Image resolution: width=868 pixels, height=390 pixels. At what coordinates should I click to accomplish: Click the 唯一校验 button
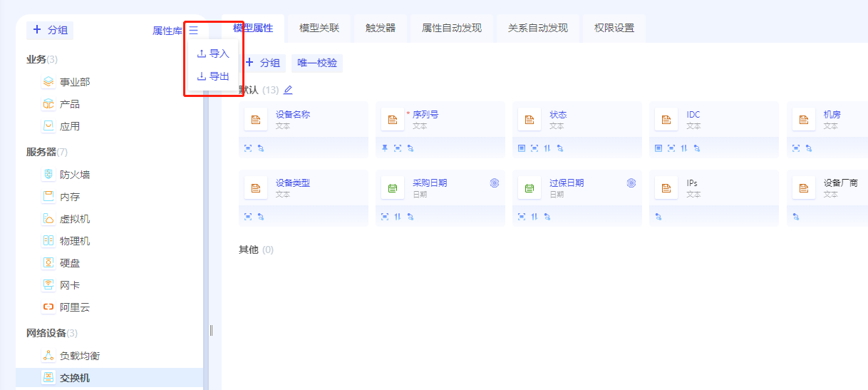316,63
